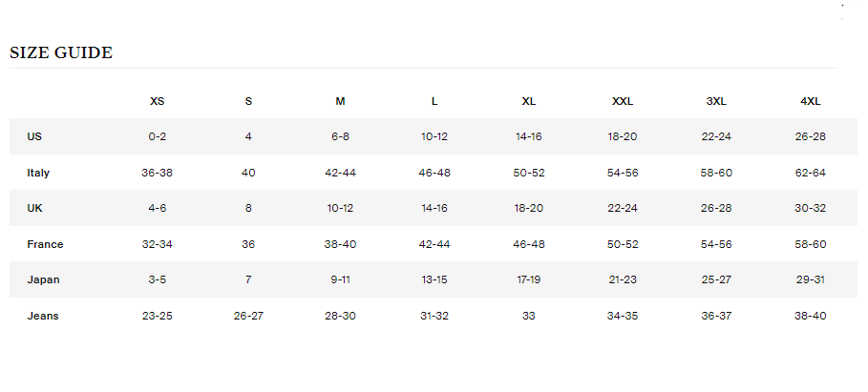The image size is (868, 392).
Task: Select the Italy row label
Action: 38,173
